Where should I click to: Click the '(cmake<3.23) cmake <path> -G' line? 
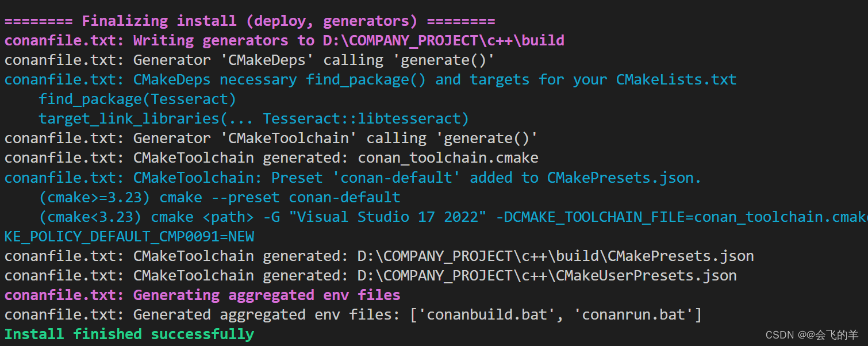pos(453,217)
